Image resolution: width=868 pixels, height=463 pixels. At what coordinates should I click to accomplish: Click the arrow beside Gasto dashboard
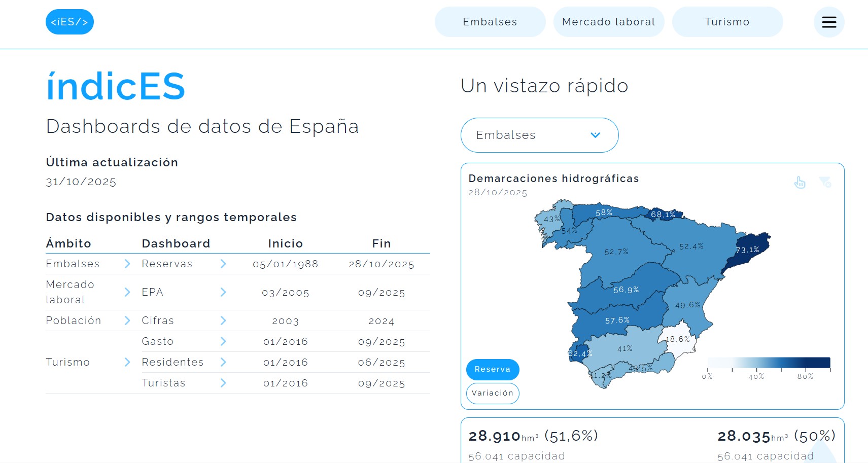[x=223, y=341]
